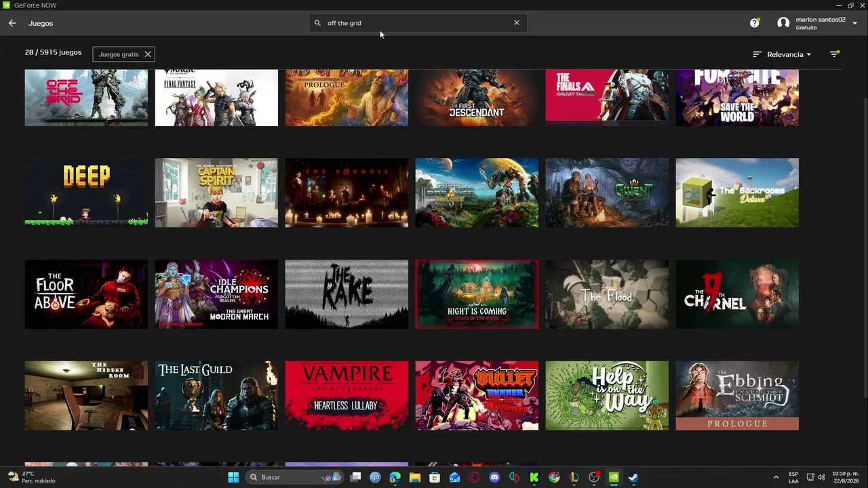Click the magnifier icon in the search bar

point(317,23)
